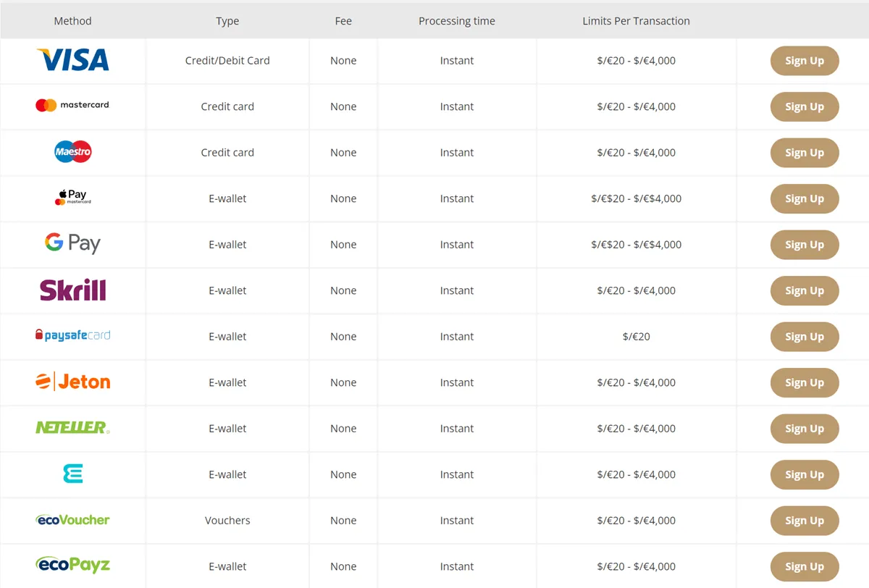Open the Apple Pay logo
The width and height of the screenshot is (869, 588).
pyautogui.click(x=72, y=198)
